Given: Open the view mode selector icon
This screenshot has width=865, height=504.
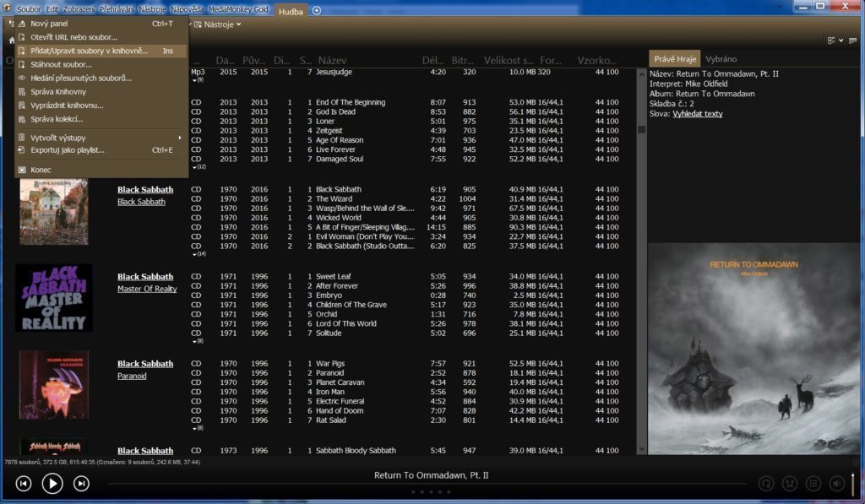Looking at the screenshot, I should (x=831, y=41).
